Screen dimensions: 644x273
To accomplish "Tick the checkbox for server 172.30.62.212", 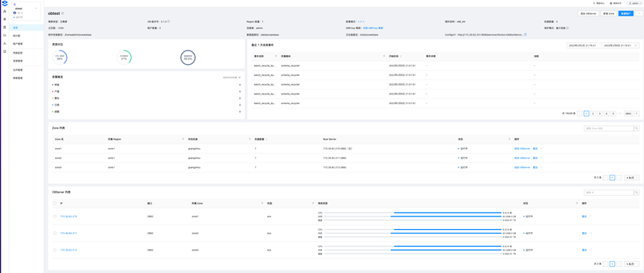I will 55,250.
